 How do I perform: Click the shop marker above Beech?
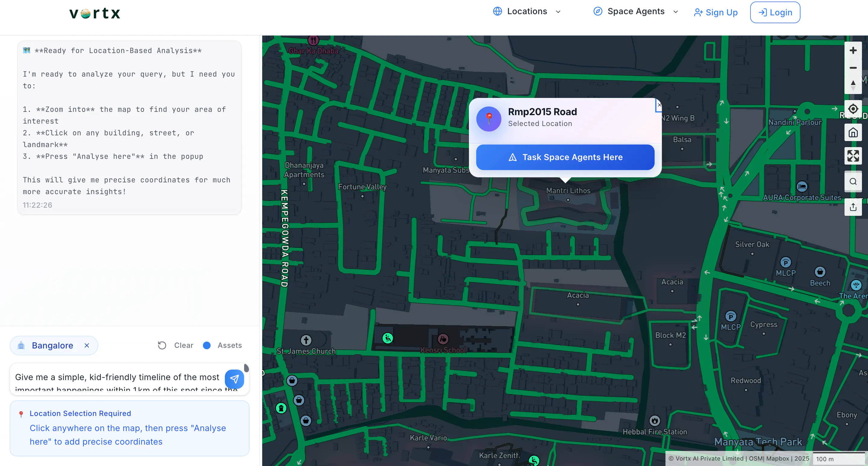coord(820,272)
